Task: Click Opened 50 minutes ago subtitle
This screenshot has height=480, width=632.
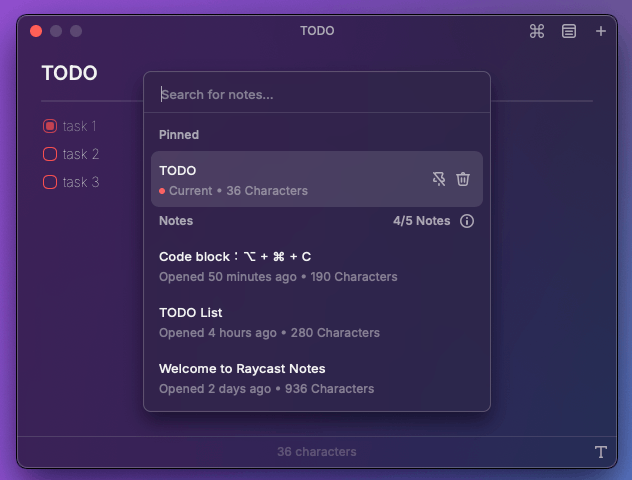Action: coord(278,277)
